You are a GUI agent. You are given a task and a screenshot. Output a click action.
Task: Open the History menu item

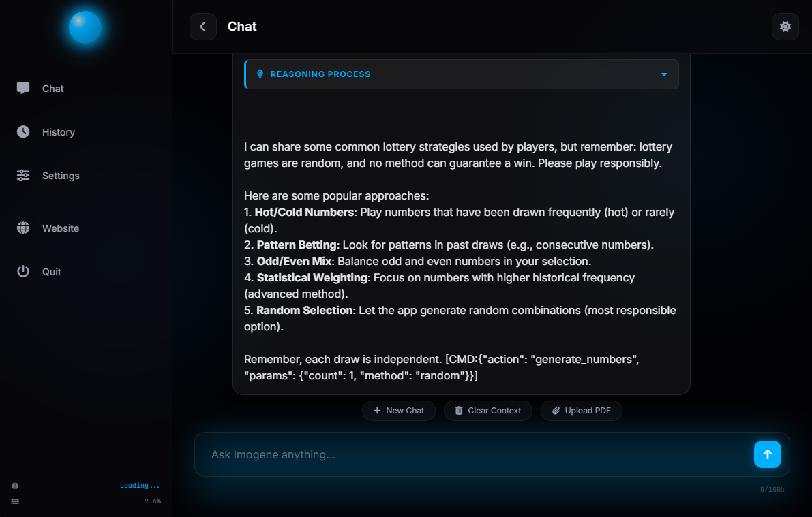[x=59, y=132]
